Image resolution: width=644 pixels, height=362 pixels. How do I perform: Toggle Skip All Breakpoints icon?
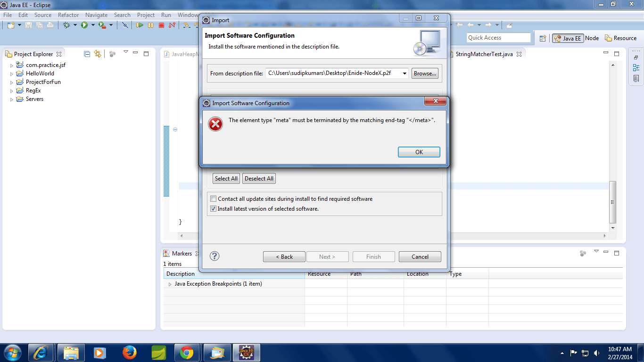[125, 25]
